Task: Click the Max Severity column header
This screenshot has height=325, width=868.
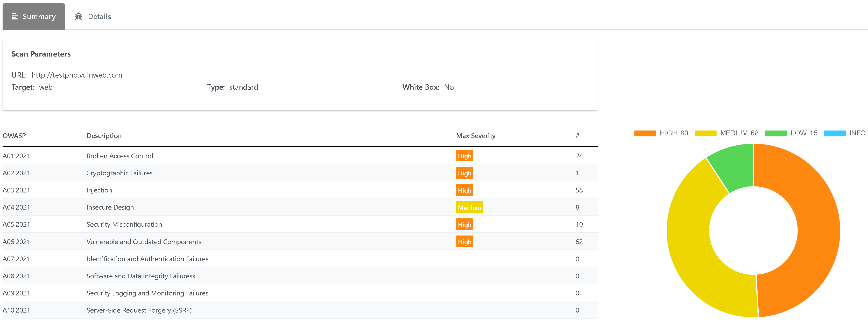Action: [475, 136]
